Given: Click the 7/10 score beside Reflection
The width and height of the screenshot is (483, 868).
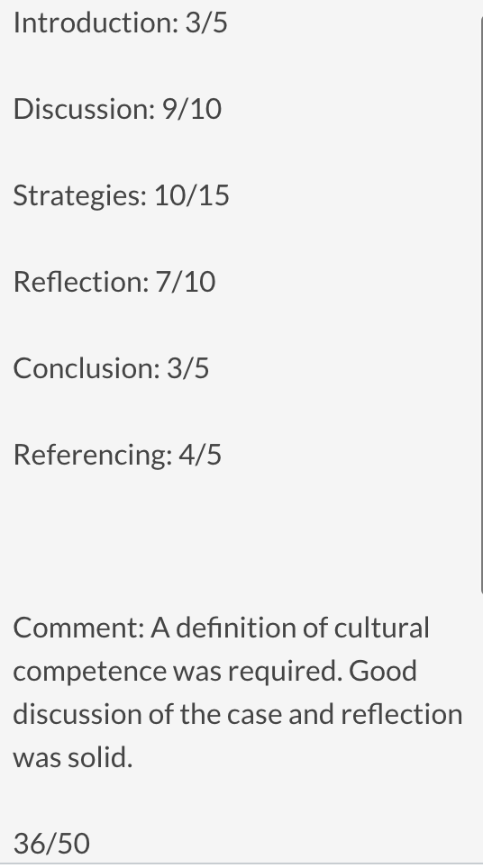Looking at the screenshot, I should 186,282.
